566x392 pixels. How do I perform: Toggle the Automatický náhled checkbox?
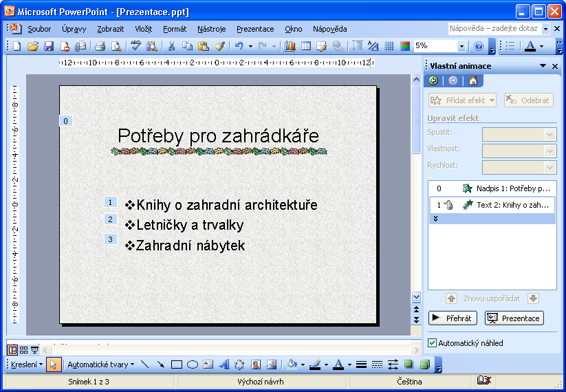(432, 343)
